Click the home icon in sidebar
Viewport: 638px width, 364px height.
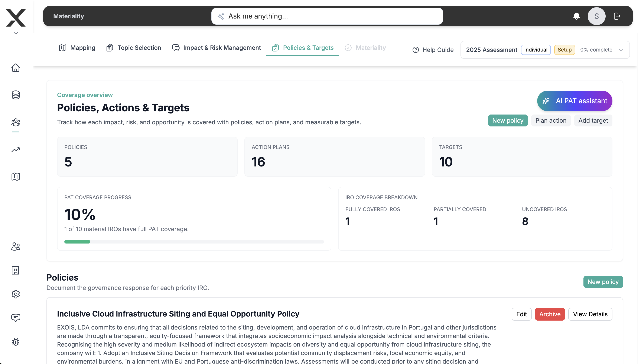[x=16, y=68]
